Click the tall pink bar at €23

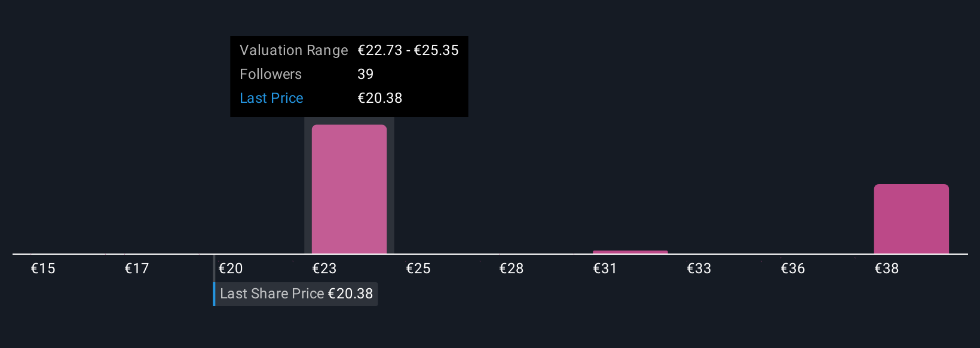349,189
